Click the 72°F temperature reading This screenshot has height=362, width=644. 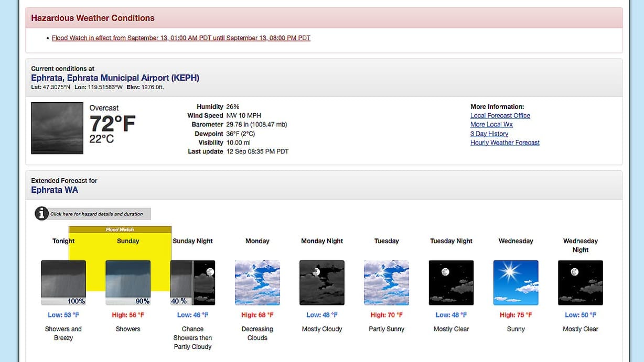tap(112, 124)
